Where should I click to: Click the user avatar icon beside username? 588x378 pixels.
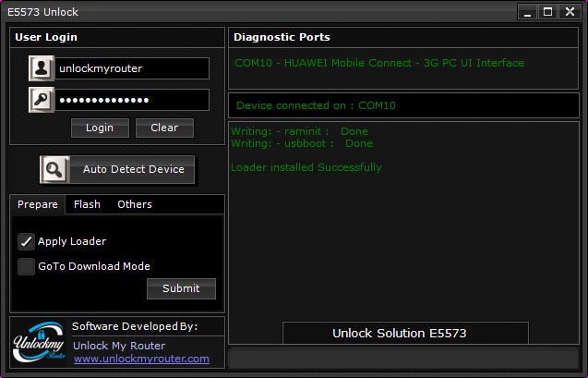pyautogui.click(x=42, y=68)
